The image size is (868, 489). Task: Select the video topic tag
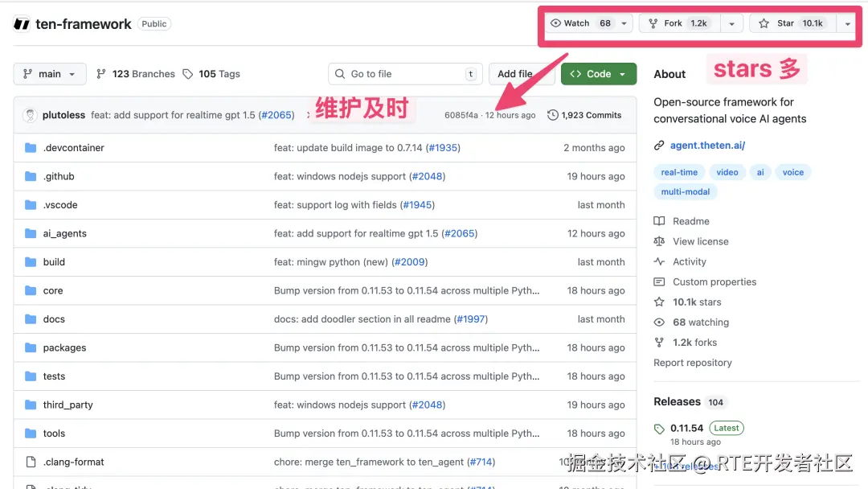click(727, 172)
